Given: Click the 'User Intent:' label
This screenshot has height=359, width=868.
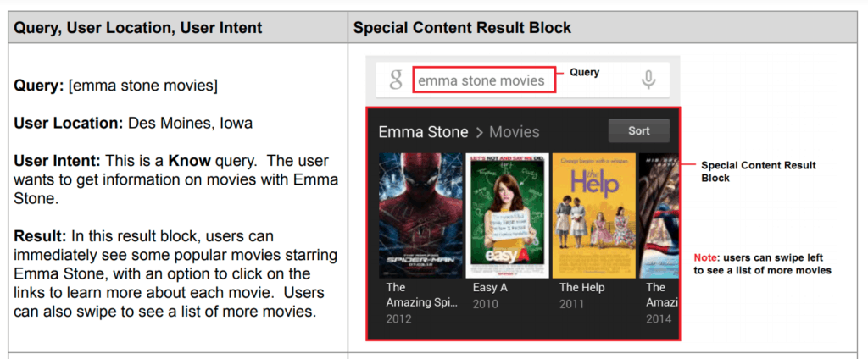Looking at the screenshot, I should pyautogui.click(x=57, y=161).
